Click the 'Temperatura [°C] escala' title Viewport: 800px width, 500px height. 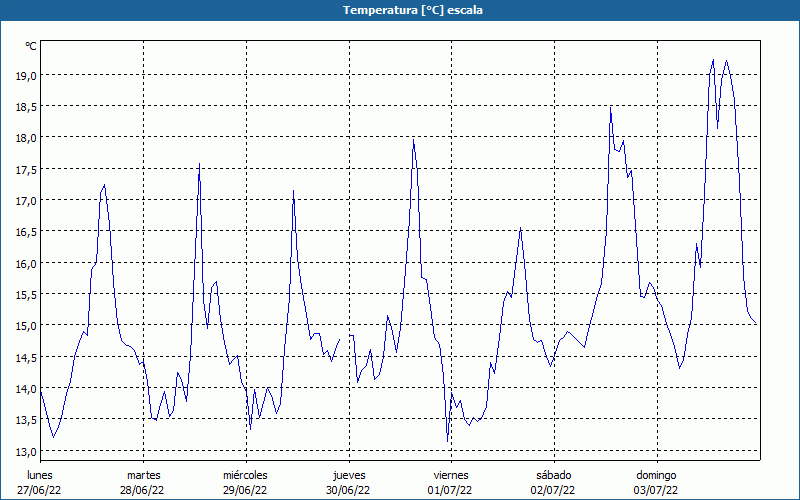[412, 10]
